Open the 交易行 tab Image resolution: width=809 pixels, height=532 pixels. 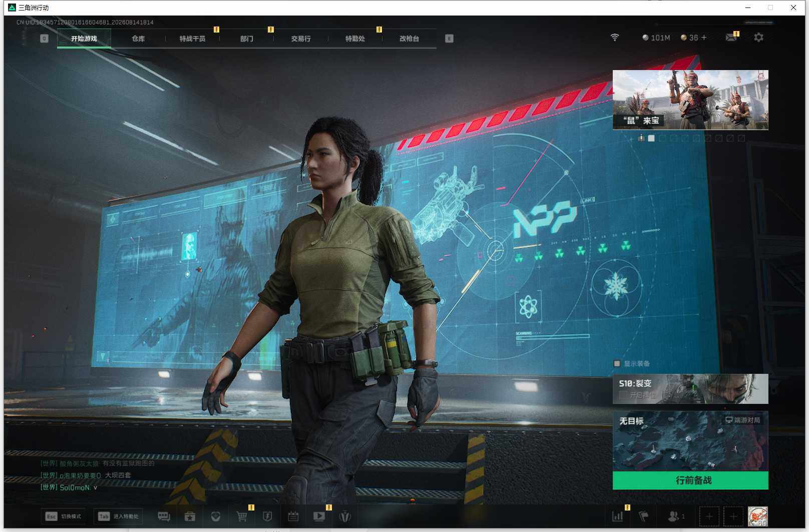click(301, 39)
